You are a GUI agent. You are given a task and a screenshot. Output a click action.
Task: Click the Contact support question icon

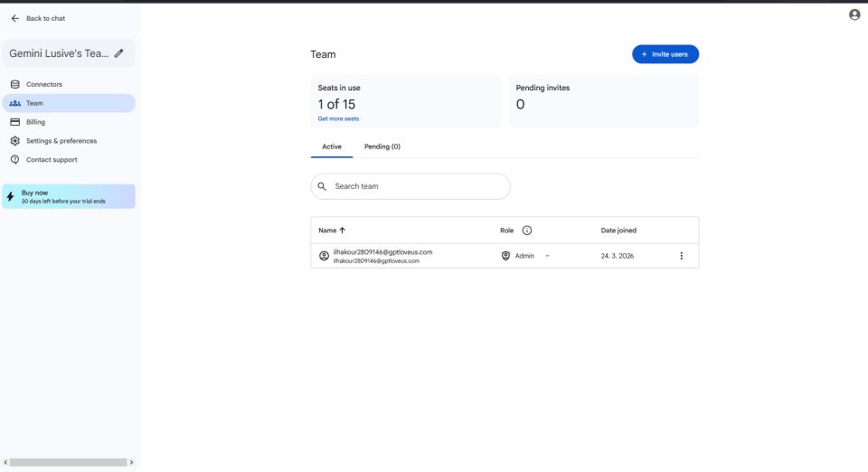click(15, 160)
